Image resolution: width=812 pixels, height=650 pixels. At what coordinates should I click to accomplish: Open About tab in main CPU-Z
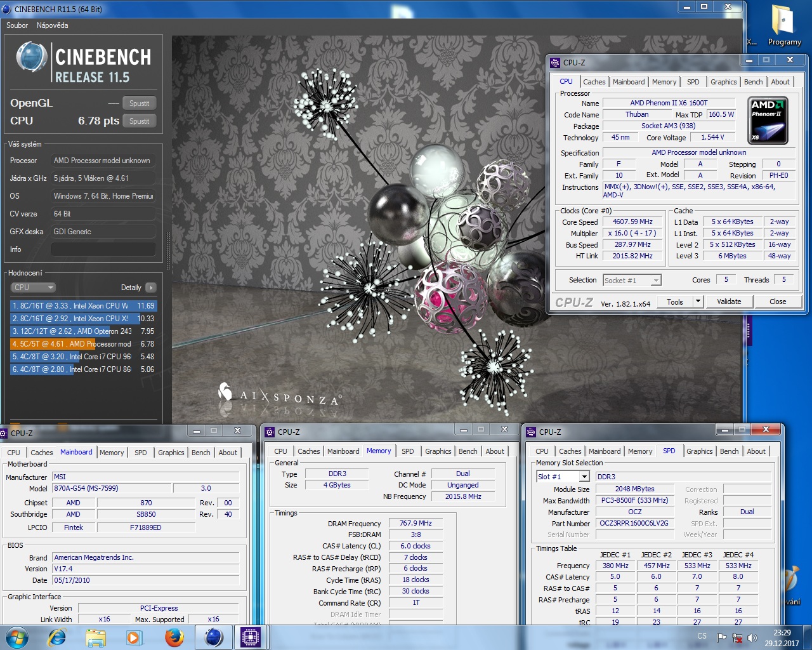780,82
